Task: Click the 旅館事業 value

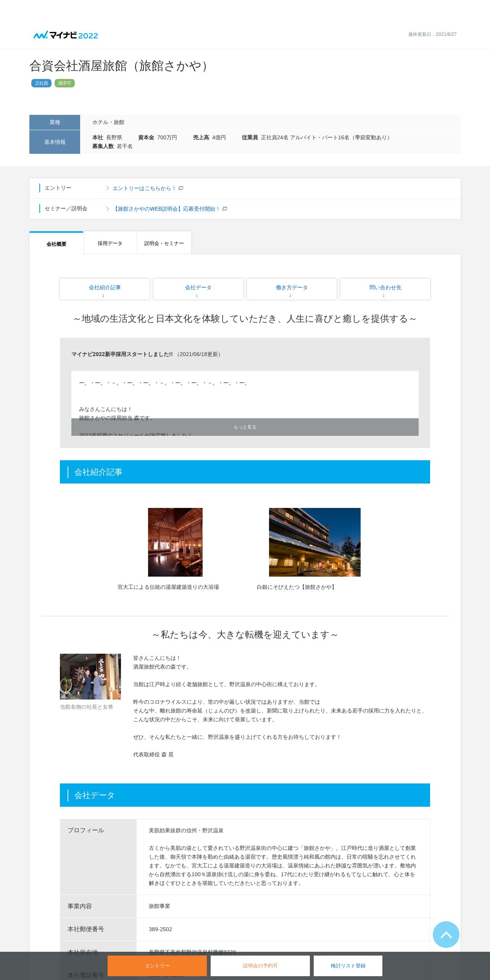Action: [160, 906]
